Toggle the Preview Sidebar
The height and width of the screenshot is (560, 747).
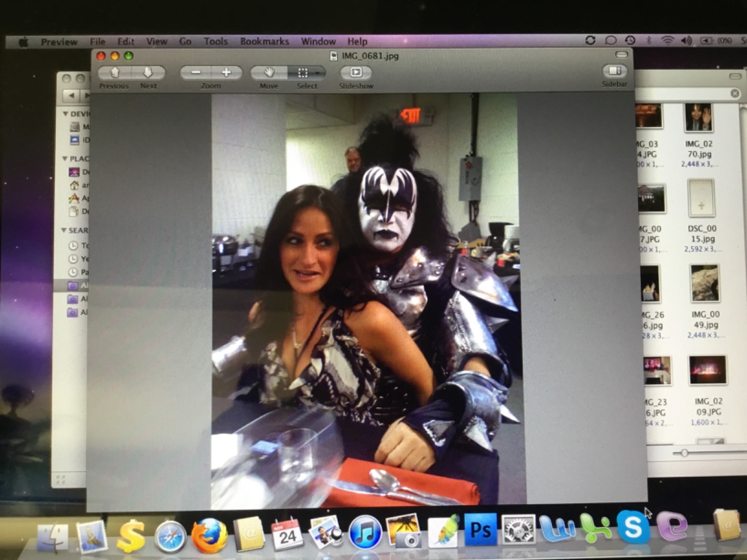click(x=615, y=70)
